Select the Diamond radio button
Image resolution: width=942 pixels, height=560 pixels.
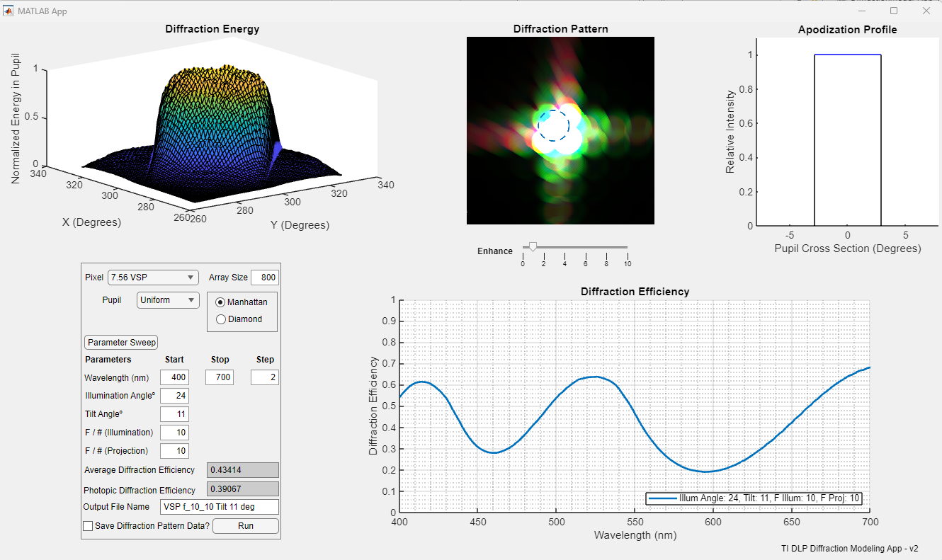pyautogui.click(x=221, y=319)
